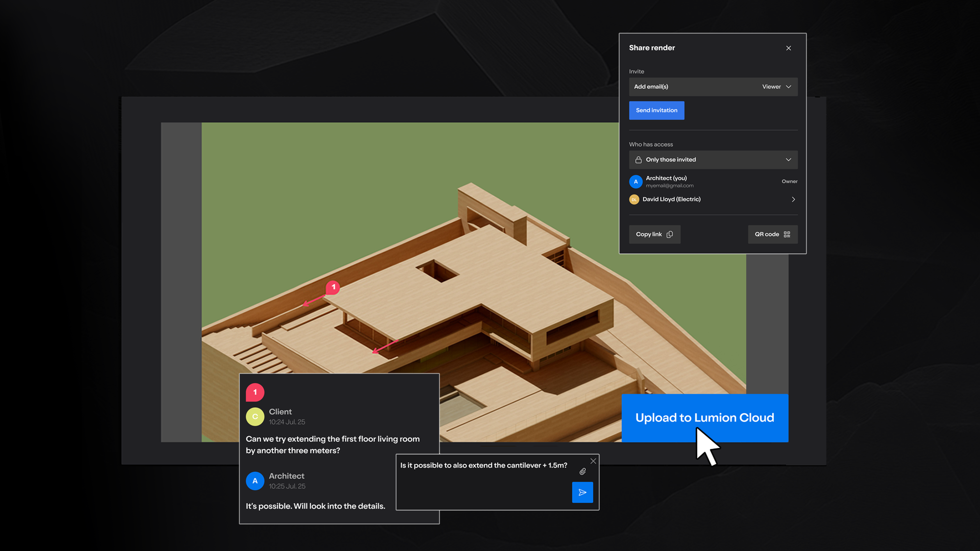Click the 'Share render' title text
980x551 pixels.
tap(652, 48)
